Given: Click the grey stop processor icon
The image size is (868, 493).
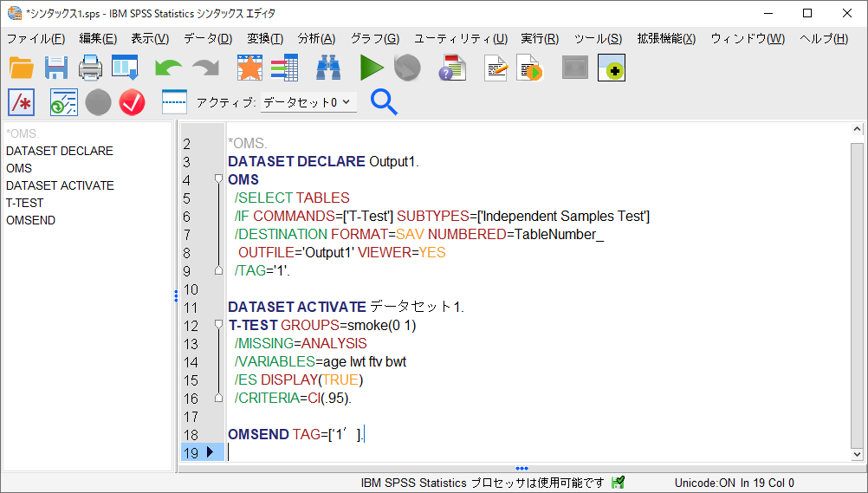Looking at the screenshot, I should [x=407, y=68].
